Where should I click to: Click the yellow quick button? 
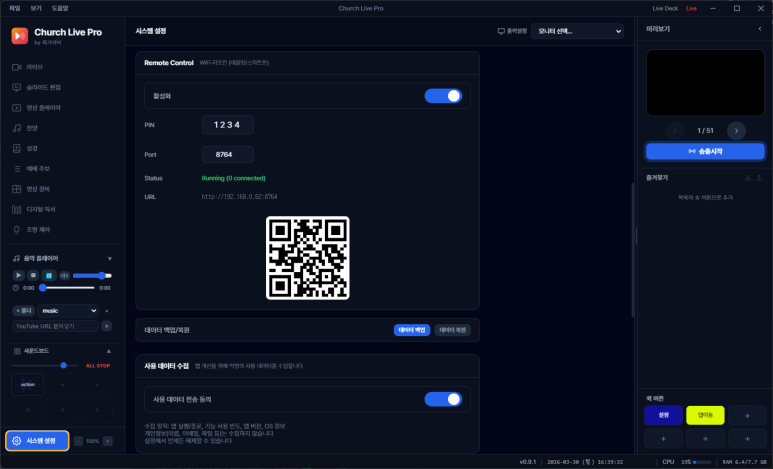705,415
